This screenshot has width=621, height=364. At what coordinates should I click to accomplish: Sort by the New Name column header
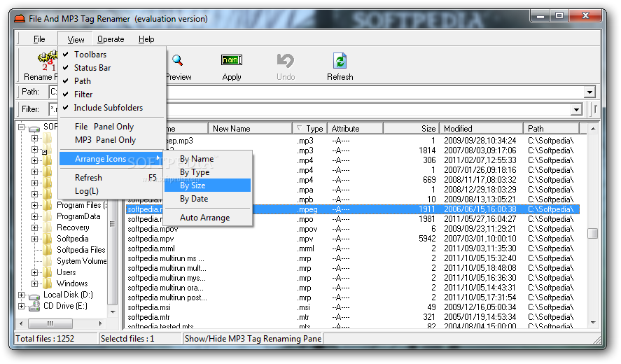click(251, 129)
